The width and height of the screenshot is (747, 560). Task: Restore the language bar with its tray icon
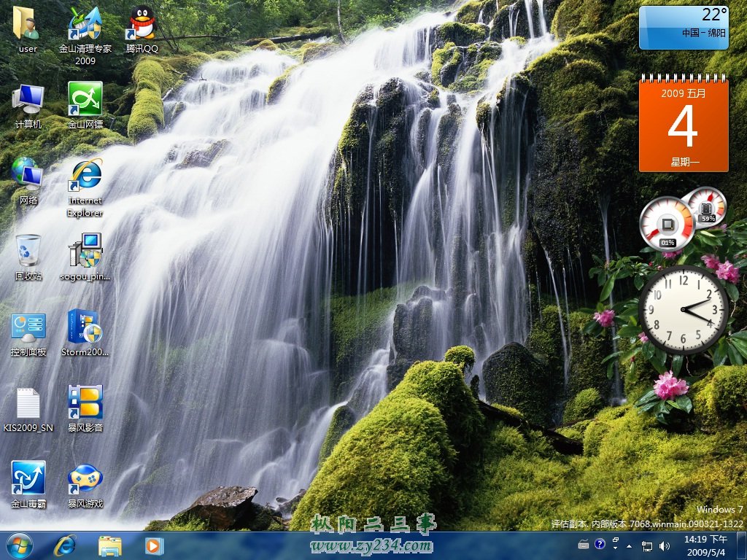point(616,540)
